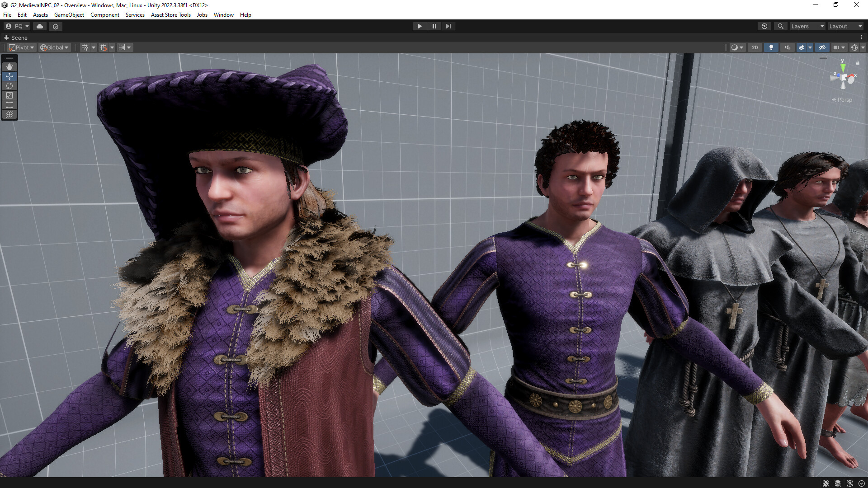Click the green Y axis gizmo cone
Image resolution: width=868 pixels, height=488 pixels.
tap(843, 67)
